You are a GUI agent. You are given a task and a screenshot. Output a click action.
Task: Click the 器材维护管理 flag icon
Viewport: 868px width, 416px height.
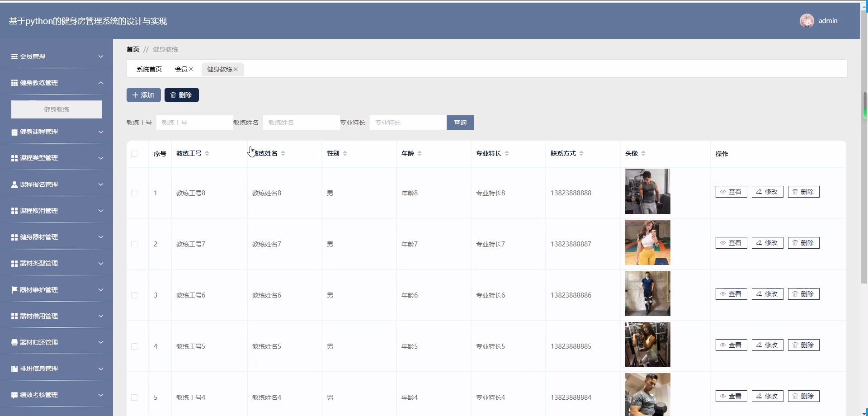14,290
